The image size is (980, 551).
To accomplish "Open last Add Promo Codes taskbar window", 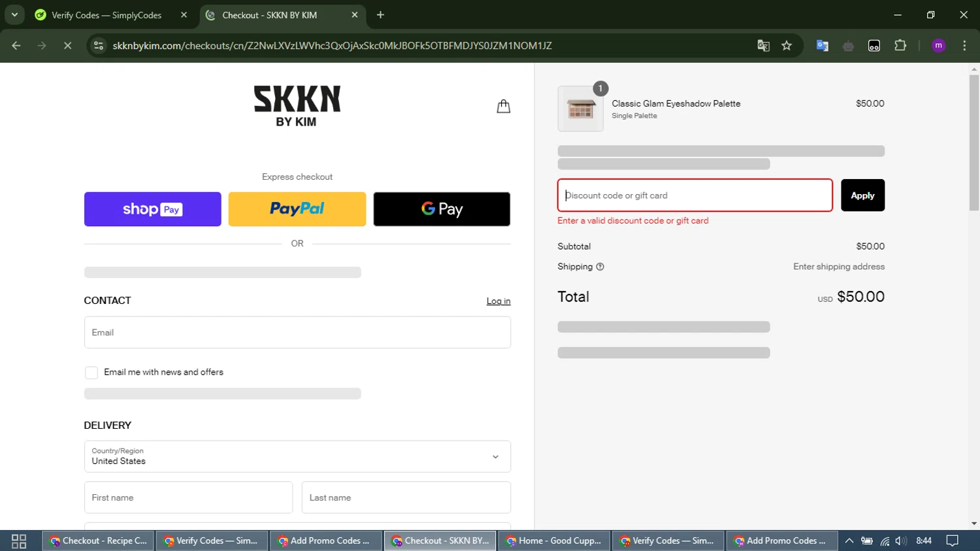I will click(x=782, y=541).
